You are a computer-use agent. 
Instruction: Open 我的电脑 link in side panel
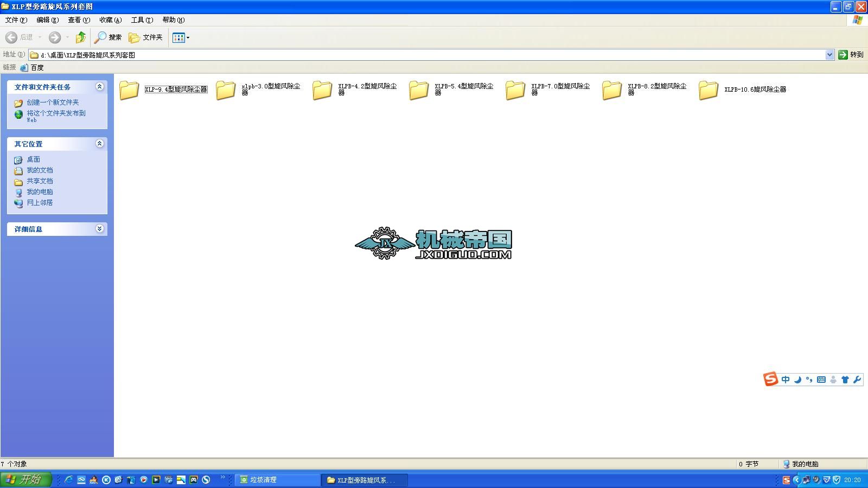[x=40, y=192]
